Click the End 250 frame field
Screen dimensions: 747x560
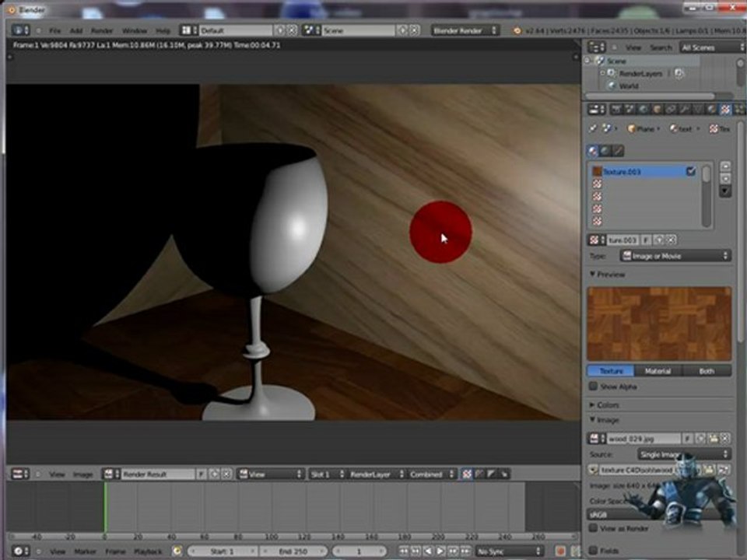point(293,551)
